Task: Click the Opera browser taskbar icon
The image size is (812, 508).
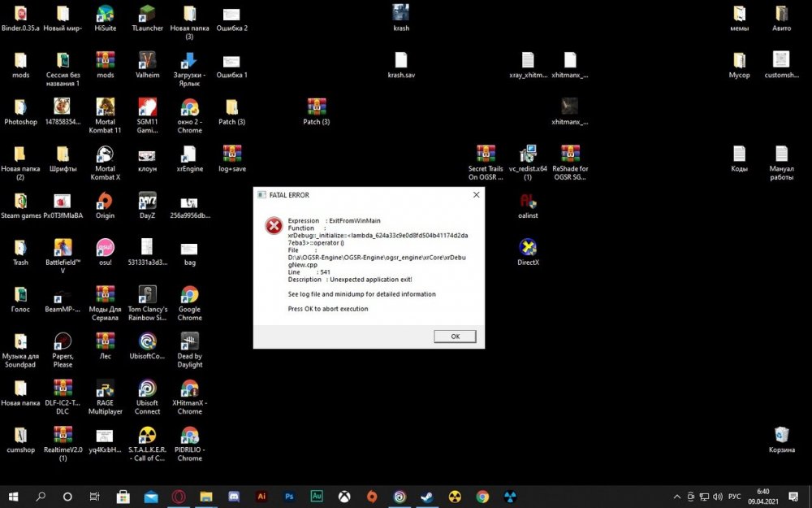Action: click(x=178, y=497)
